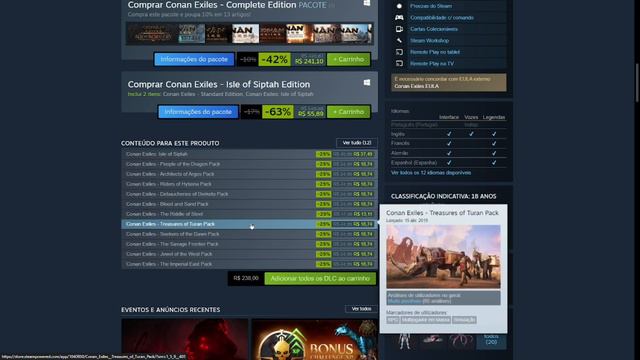Open the Conan Exiles EULA link
The image size is (640, 360).
(x=416, y=86)
